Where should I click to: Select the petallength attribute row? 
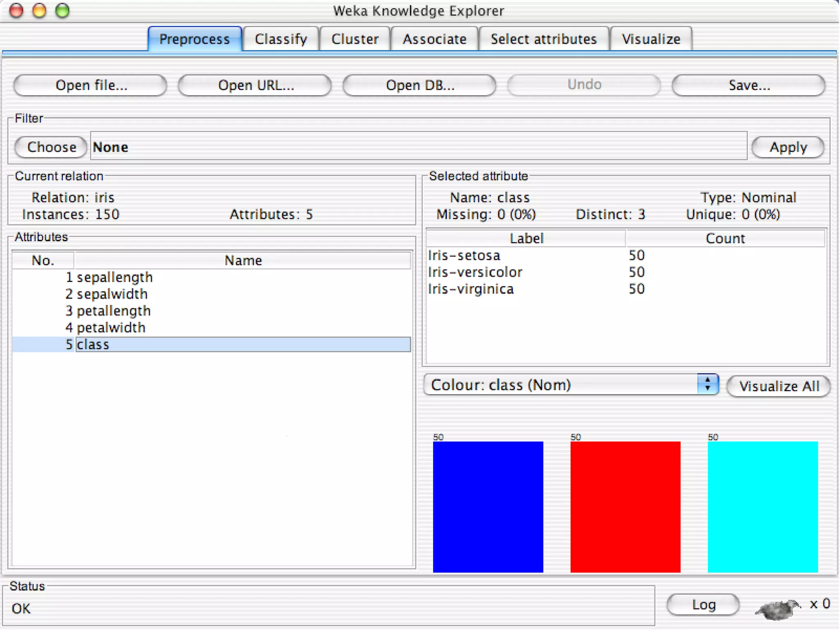(x=114, y=311)
